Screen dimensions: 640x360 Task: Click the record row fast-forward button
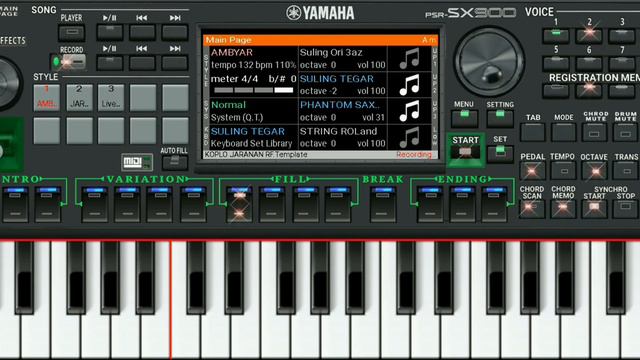[175, 63]
